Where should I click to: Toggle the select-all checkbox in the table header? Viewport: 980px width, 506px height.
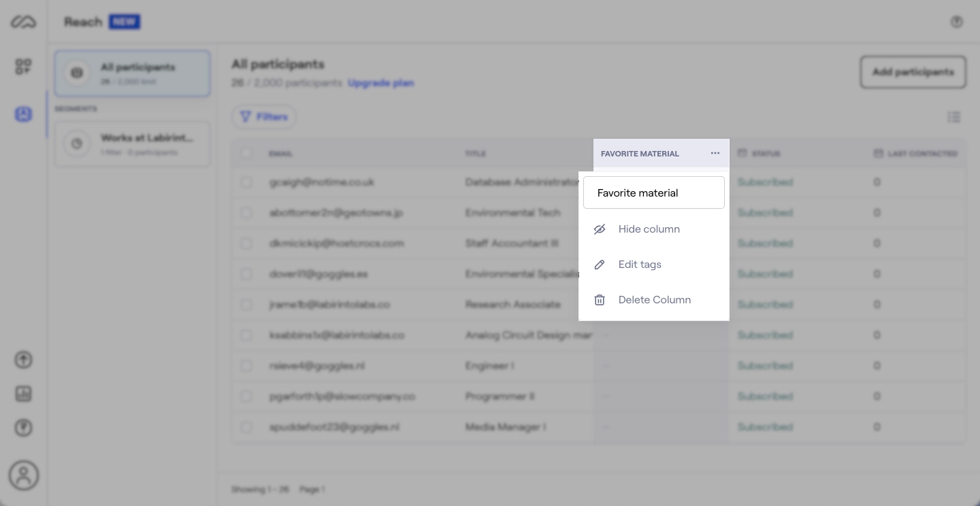[x=247, y=154]
